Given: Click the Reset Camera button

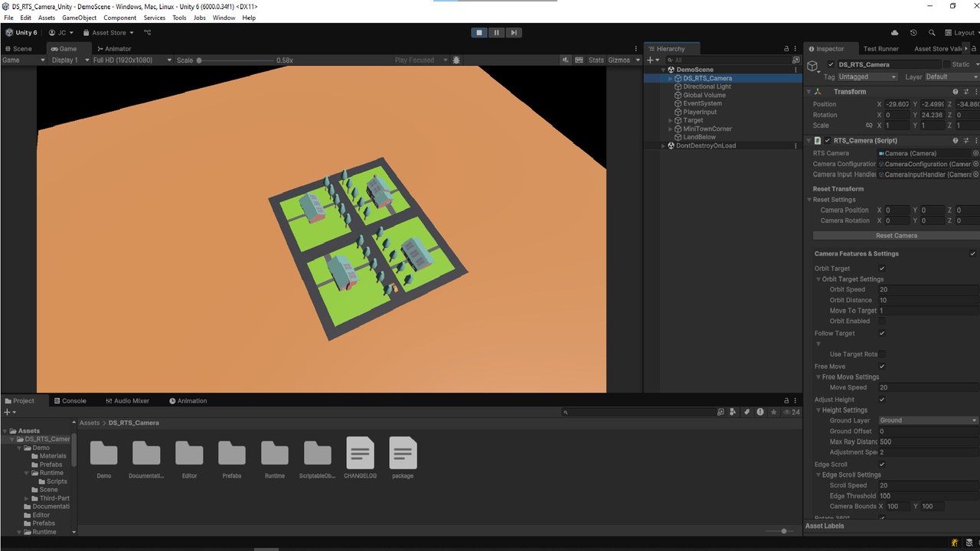Looking at the screenshot, I should 896,236.
